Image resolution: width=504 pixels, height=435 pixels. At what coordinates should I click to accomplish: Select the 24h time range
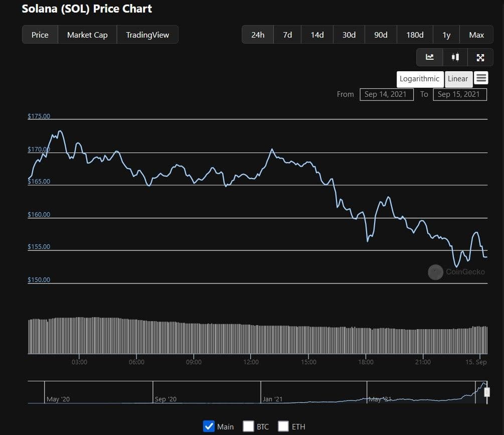[258, 35]
